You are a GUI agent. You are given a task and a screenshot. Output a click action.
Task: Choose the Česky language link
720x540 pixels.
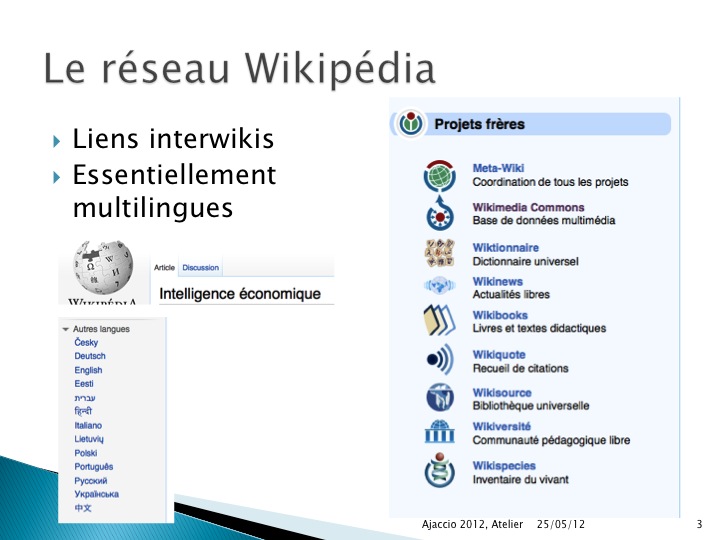(x=86, y=342)
